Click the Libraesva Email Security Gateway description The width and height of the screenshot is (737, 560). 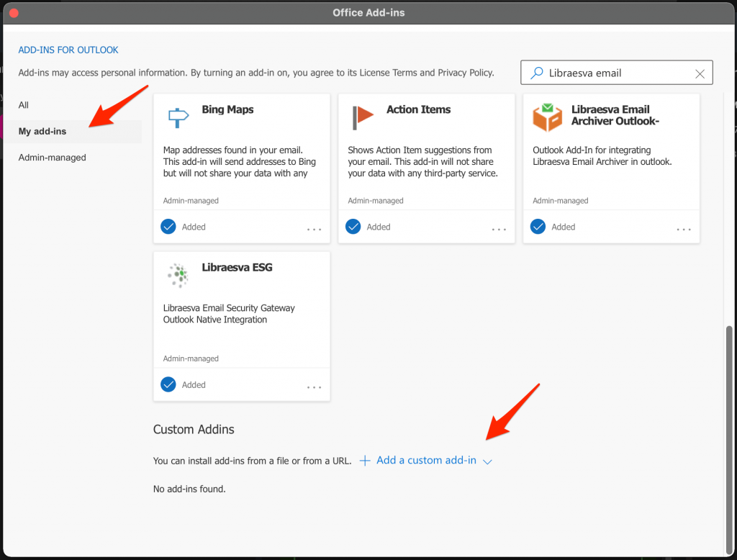click(229, 314)
